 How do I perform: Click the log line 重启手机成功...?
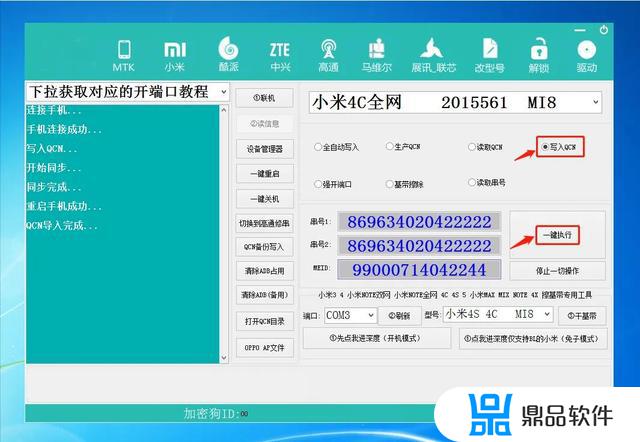(64, 206)
